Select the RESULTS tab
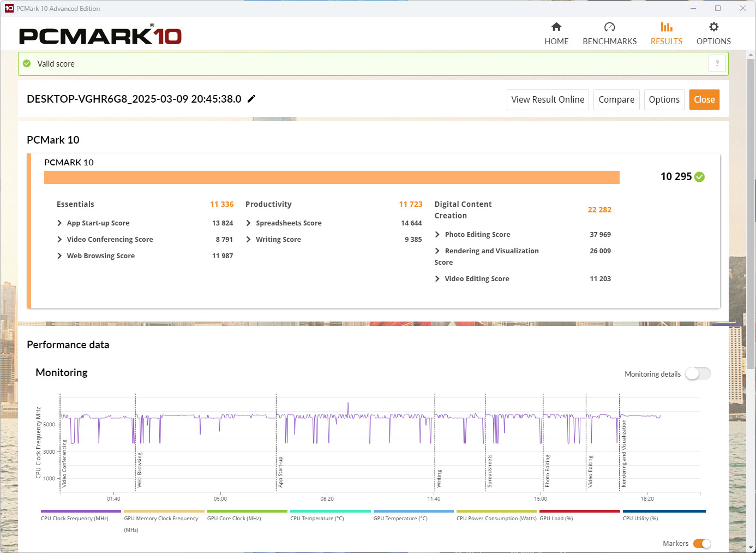Viewport: 756px width, 553px height. click(x=667, y=34)
